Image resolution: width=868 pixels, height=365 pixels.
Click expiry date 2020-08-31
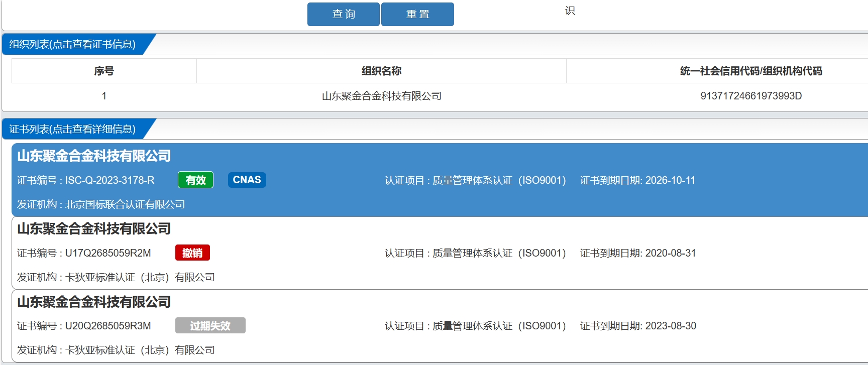point(671,253)
